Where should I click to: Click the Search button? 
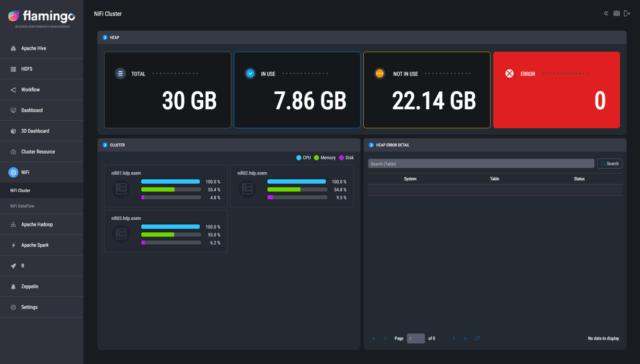pos(610,164)
